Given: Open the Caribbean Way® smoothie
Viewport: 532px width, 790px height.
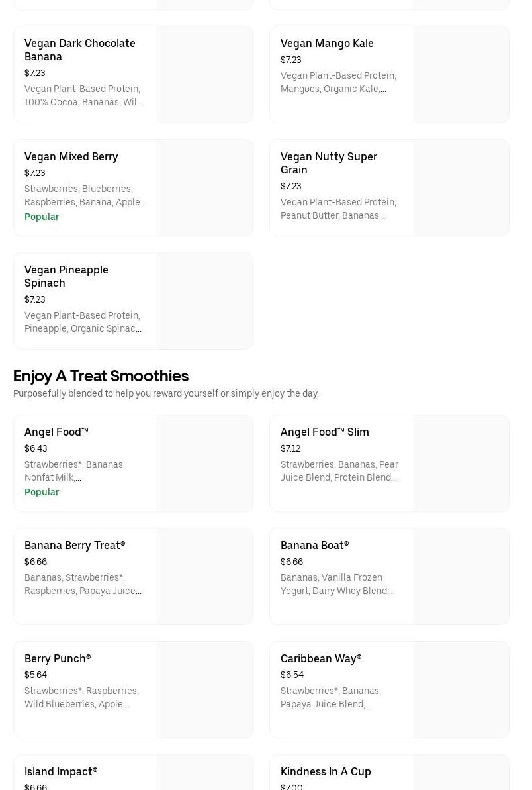Looking at the screenshot, I should (321, 658).
